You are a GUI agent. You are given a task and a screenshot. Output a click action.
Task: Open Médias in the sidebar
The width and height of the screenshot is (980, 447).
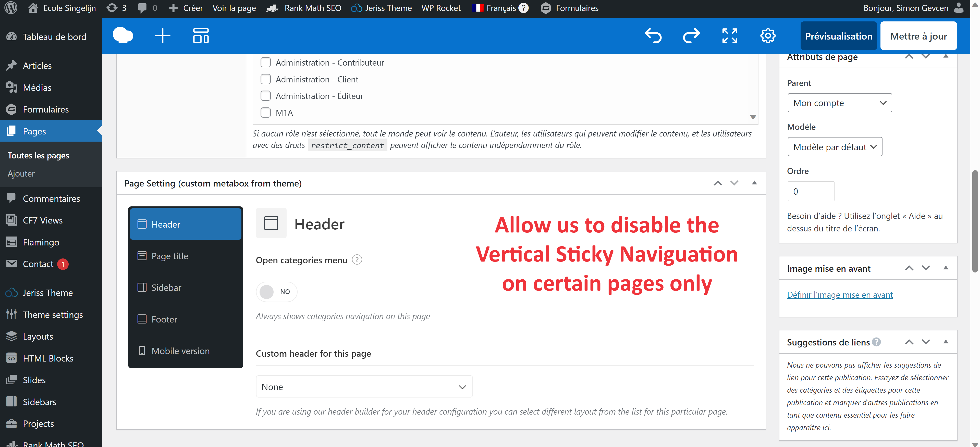(x=51, y=88)
